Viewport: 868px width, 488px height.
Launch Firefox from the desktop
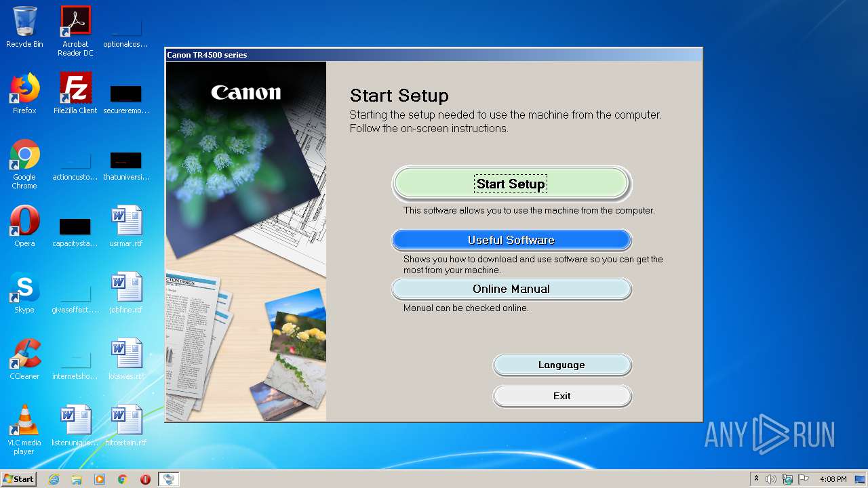(x=24, y=94)
